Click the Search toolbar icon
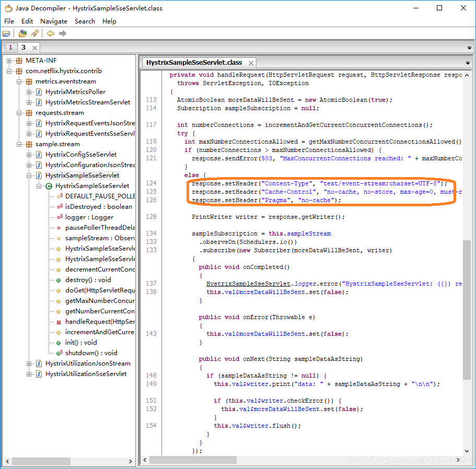This screenshot has width=476, height=469. click(34, 33)
